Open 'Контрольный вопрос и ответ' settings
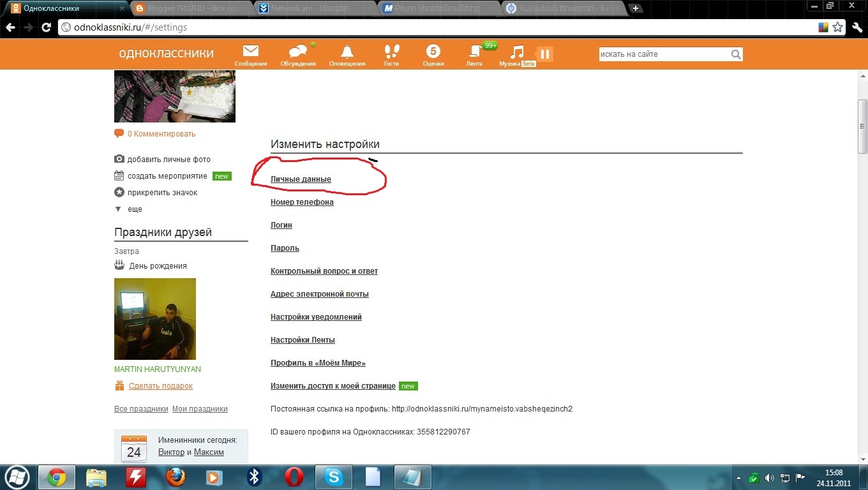The image size is (868, 490). (x=324, y=271)
